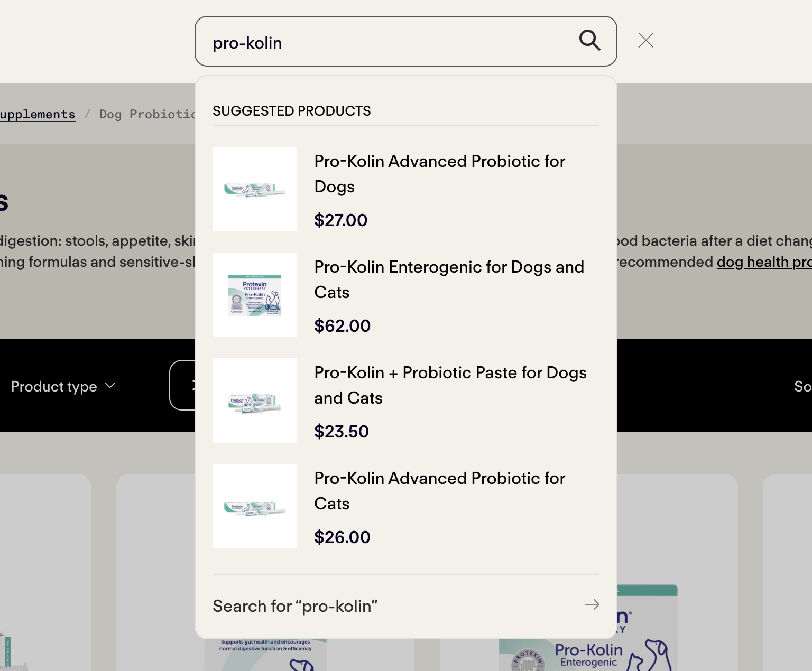Select Pro-Kolin + Probiotic Paste for Dogs and Cats

(450, 385)
